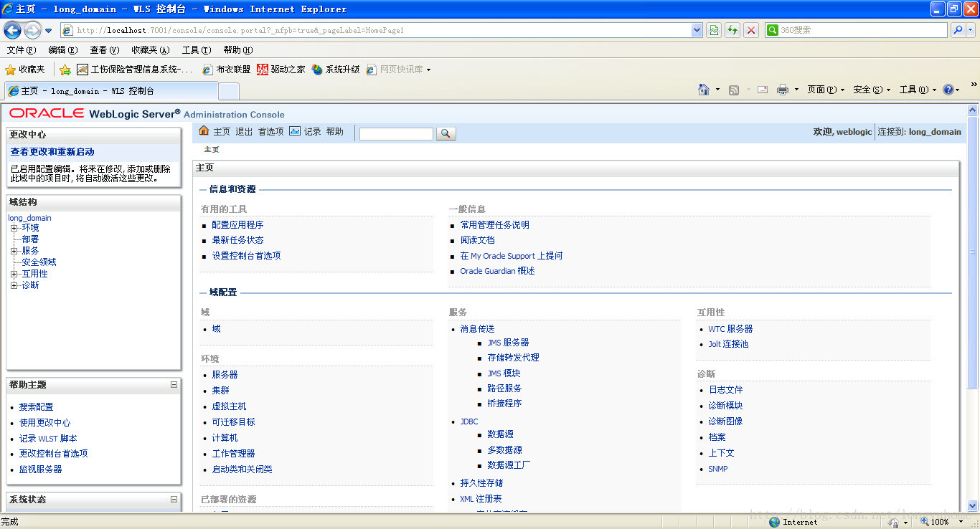The height and width of the screenshot is (529, 980).
Task: Open the 工具(T) menu in menu bar
Action: pos(197,50)
